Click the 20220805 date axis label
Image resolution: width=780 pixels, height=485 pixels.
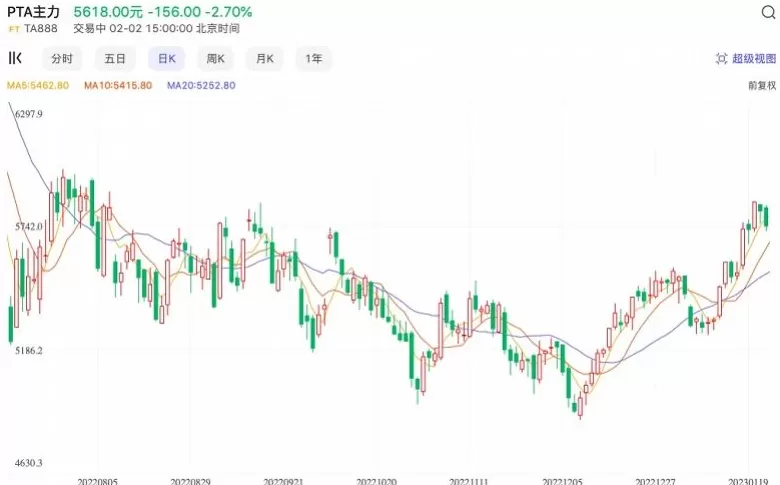point(98,480)
